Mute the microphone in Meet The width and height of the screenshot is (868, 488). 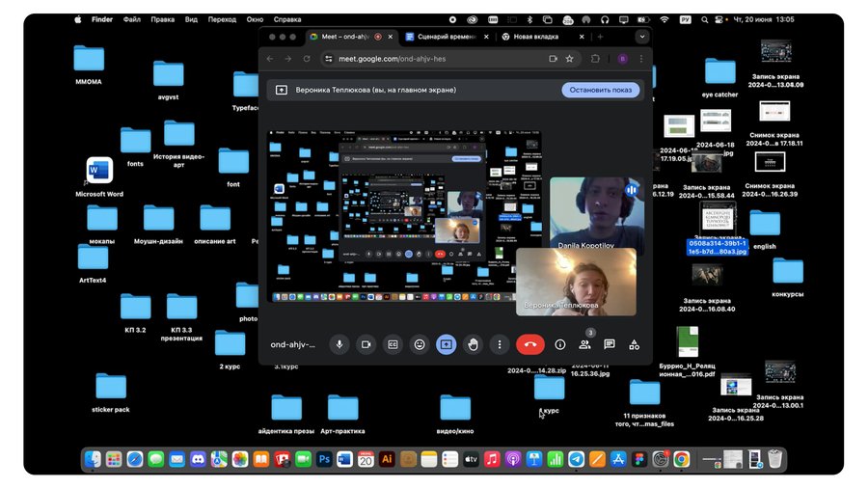coord(339,344)
